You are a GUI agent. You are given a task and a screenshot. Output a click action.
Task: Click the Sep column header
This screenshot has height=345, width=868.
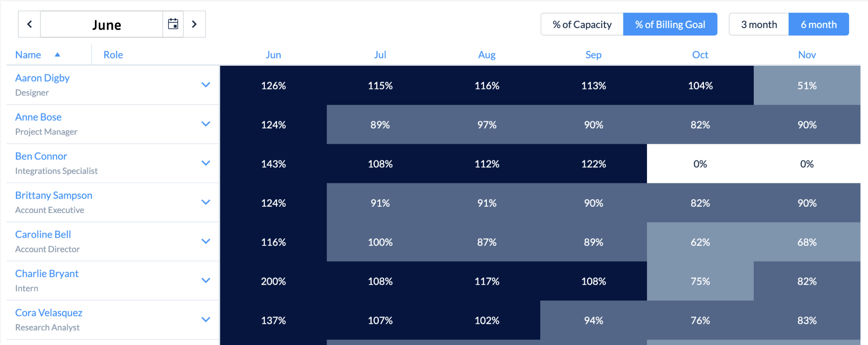593,54
